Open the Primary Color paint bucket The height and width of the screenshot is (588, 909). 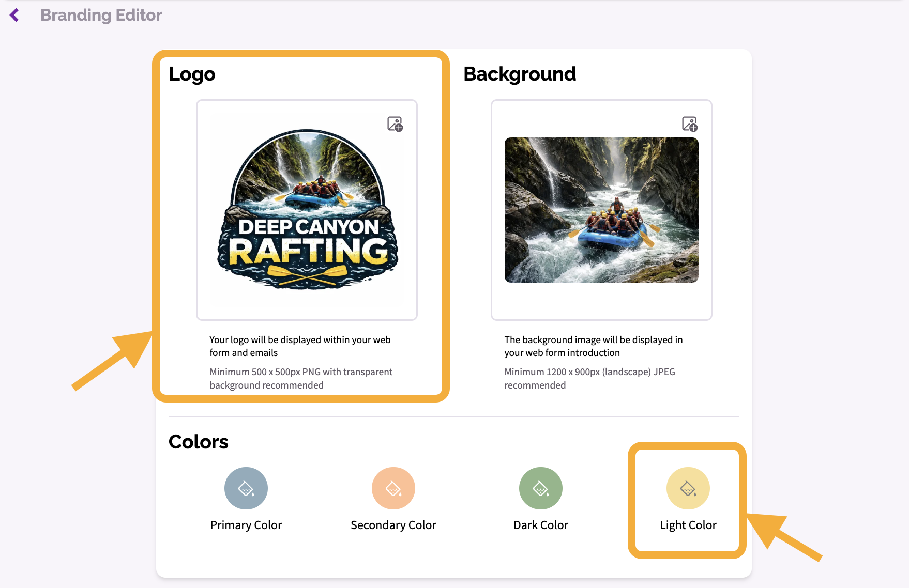point(246,488)
